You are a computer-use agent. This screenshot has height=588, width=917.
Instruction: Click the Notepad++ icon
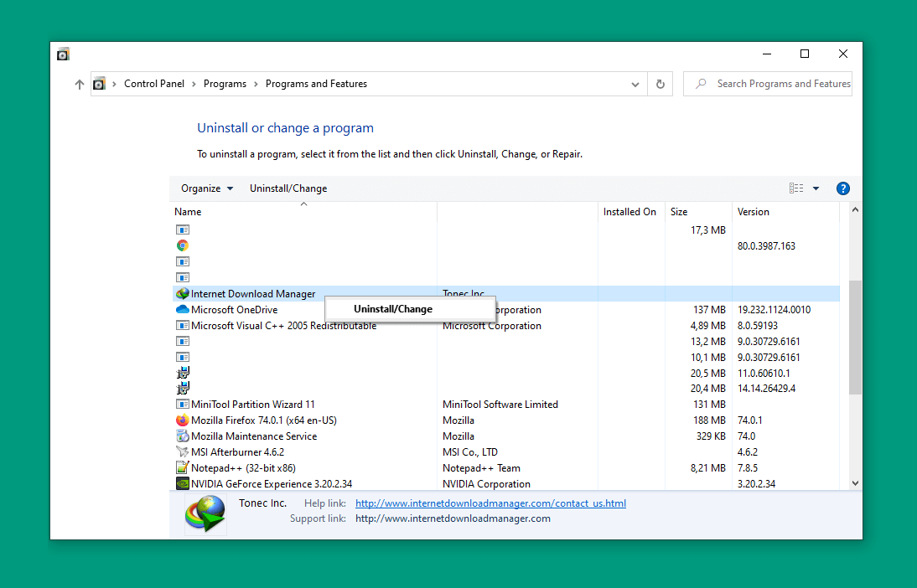(183, 467)
